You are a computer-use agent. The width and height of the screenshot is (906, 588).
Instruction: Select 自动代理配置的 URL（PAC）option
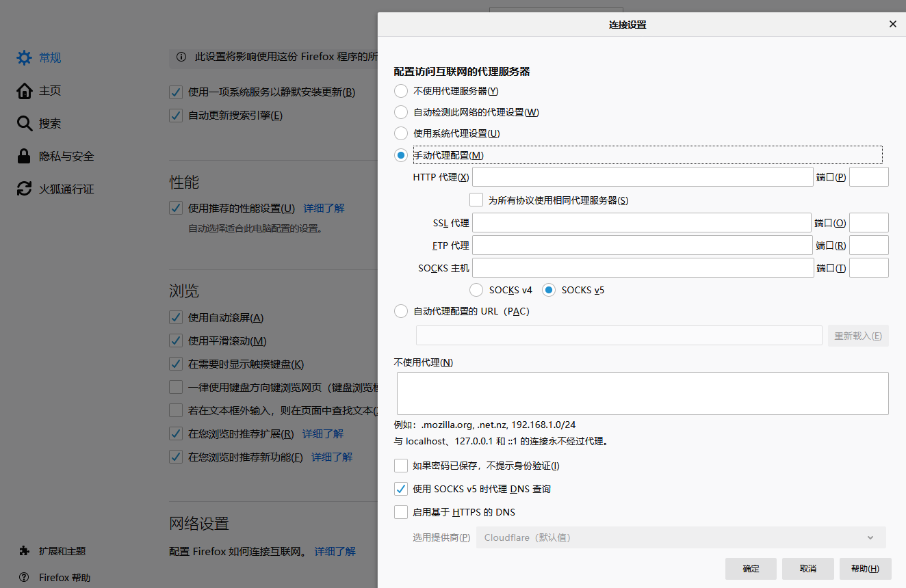[x=400, y=311]
